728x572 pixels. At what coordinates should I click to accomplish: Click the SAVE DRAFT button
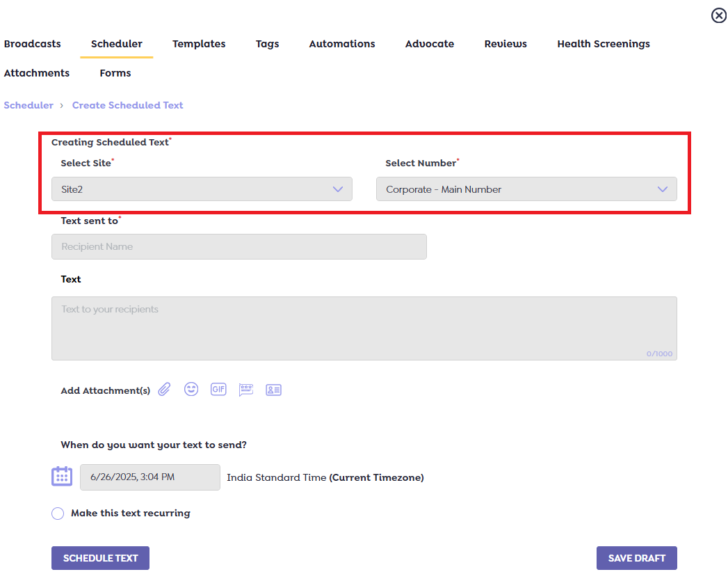(x=636, y=558)
